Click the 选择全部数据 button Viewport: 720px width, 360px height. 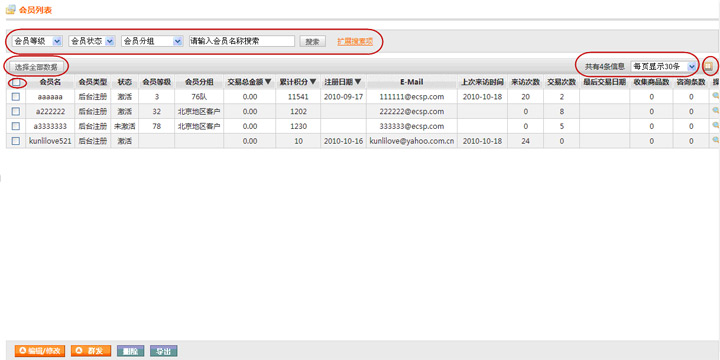point(36,67)
